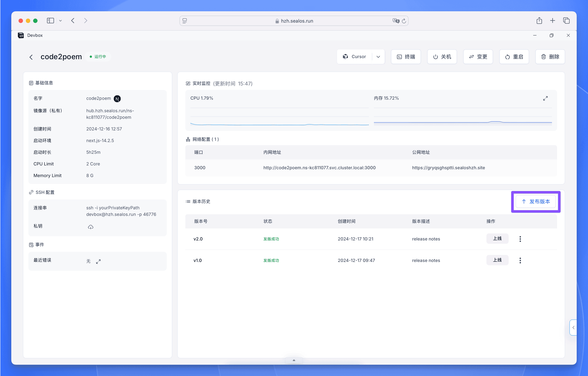Open the devbox in Cursor
Screen dimensions: 588x376
click(354, 57)
